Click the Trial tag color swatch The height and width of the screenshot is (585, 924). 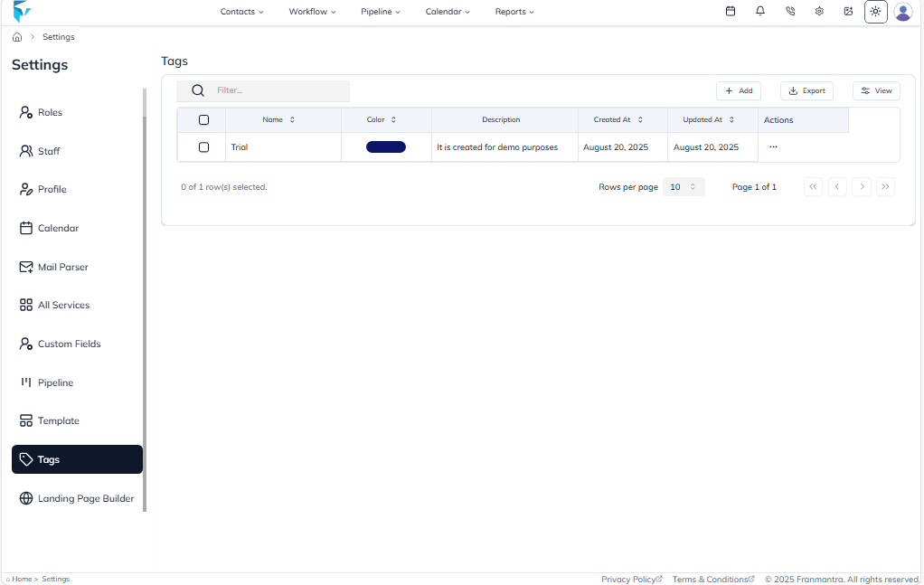pyautogui.click(x=386, y=147)
